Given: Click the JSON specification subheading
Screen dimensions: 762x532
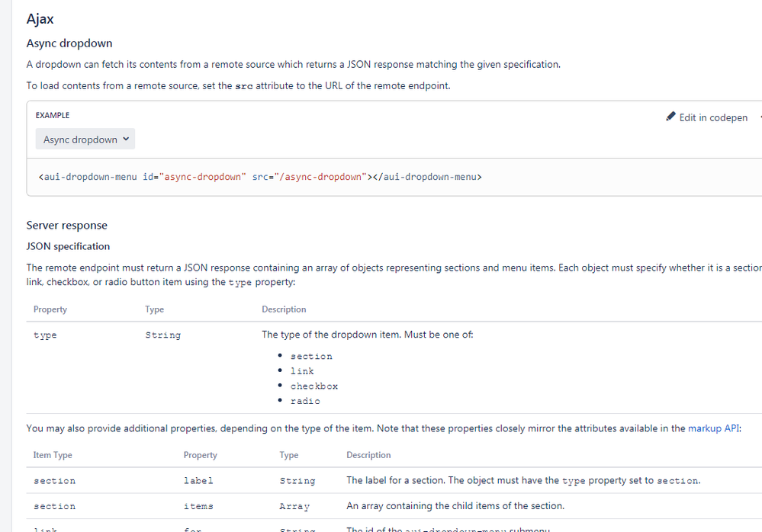Looking at the screenshot, I should pos(68,246).
